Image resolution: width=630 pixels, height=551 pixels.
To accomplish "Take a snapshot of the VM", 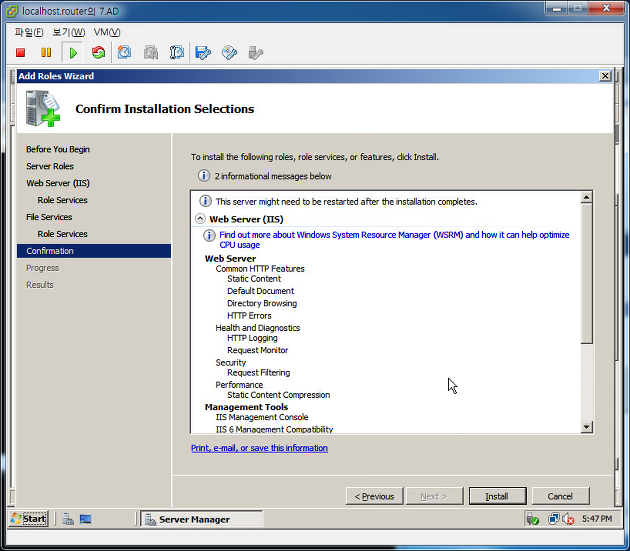I will tap(124, 53).
